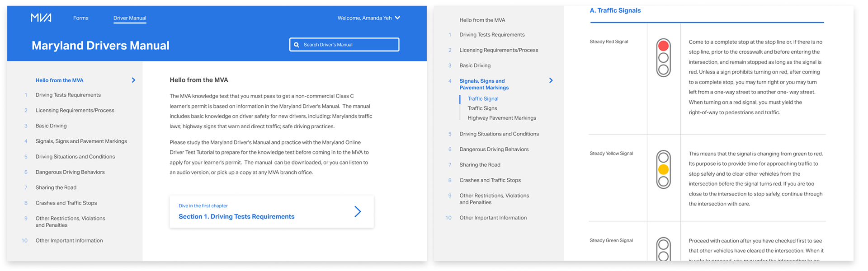Open Other Important Information in right sidebar

pos(493,218)
